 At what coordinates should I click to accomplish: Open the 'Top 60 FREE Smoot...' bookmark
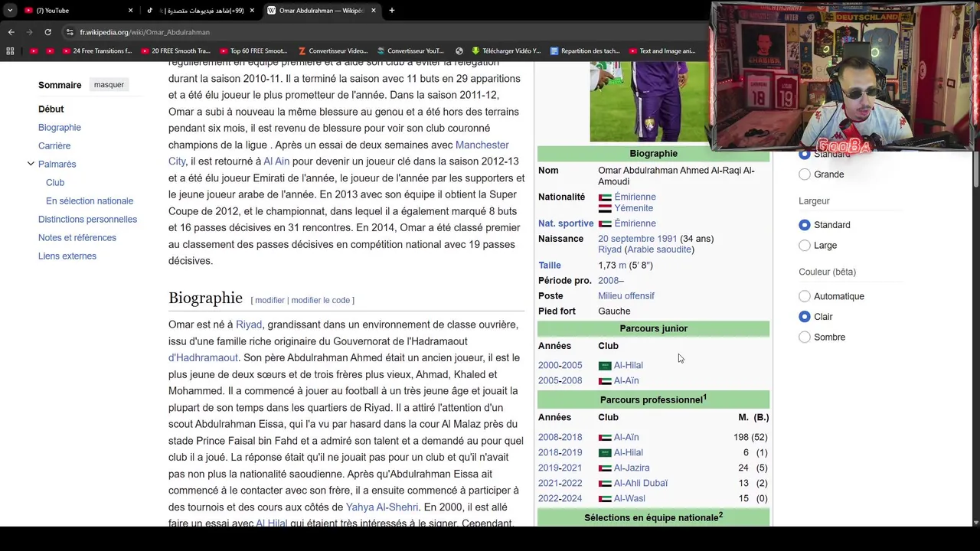tap(253, 51)
